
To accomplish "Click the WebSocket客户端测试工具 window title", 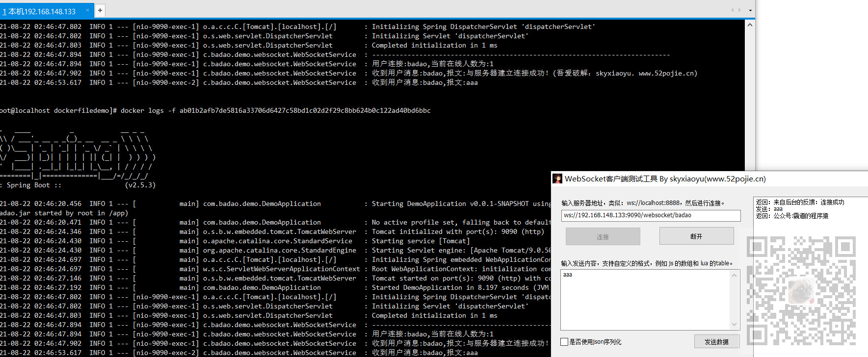I will (665, 178).
